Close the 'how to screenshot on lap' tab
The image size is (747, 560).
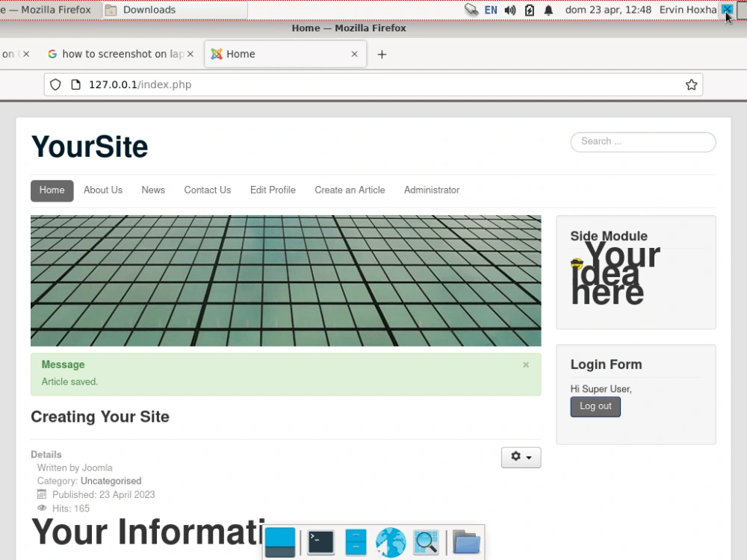pos(190,55)
